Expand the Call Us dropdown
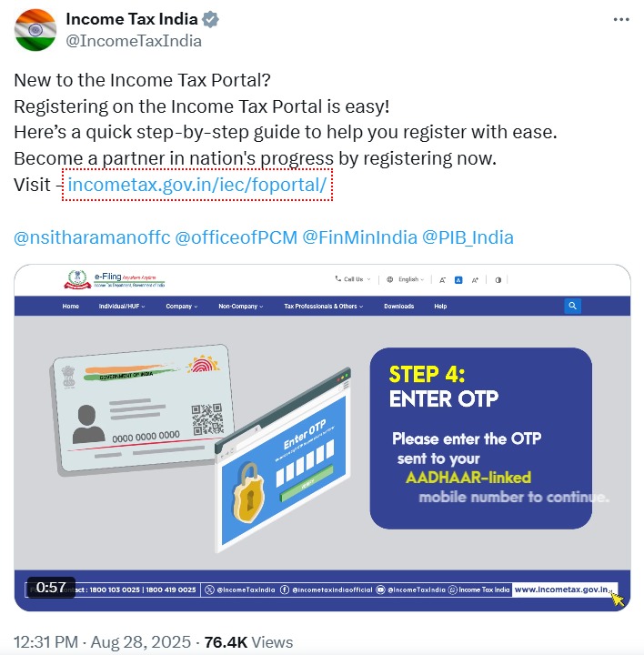Viewport: 644px width, 655px height. coord(353,279)
